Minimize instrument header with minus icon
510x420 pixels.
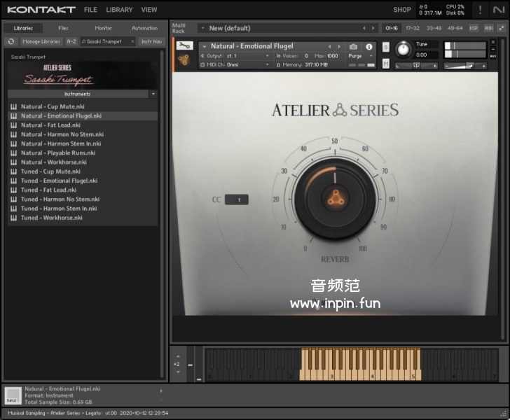pos(493,49)
